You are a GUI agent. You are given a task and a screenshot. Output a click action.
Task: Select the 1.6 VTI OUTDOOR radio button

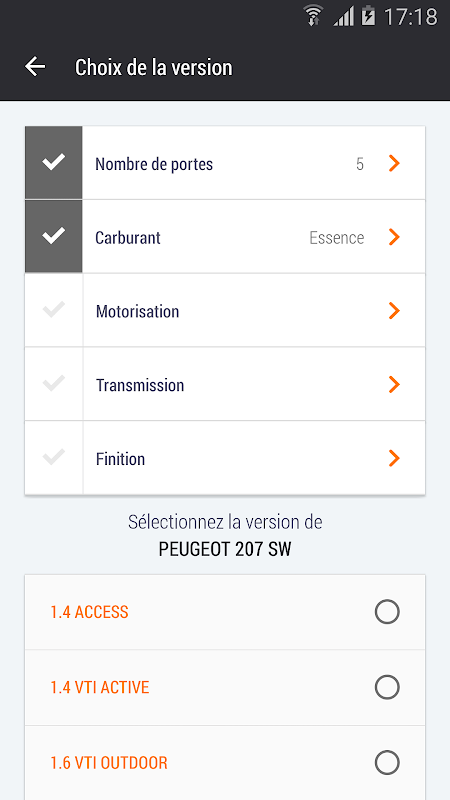point(387,763)
